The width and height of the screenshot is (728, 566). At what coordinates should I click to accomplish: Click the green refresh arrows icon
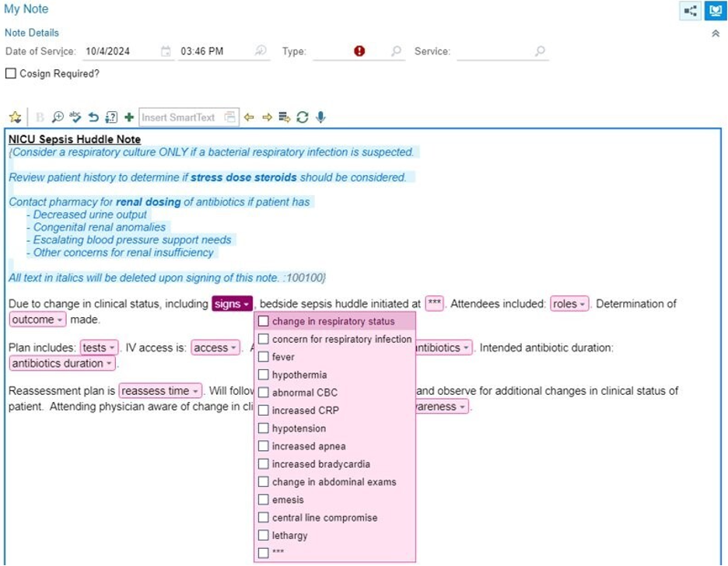coord(303,117)
